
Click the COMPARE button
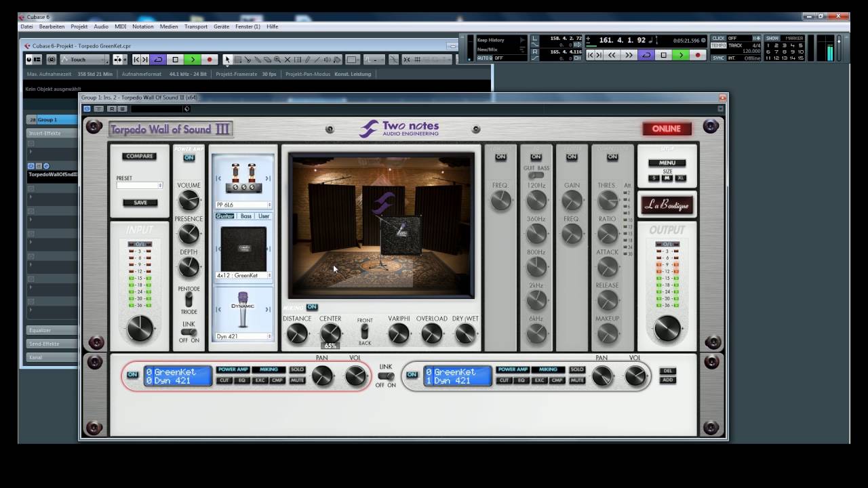pyautogui.click(x=140, y=157)
